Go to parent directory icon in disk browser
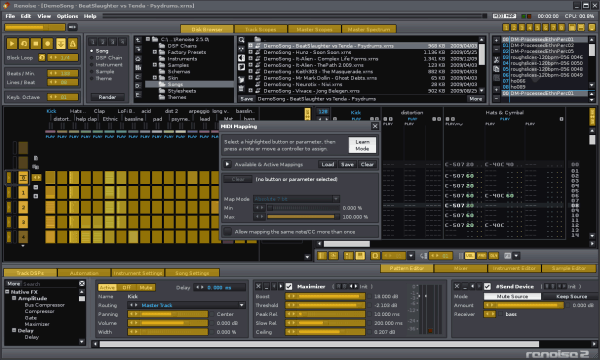The width and height of the screenshot is (600, 360). point(138,40)
